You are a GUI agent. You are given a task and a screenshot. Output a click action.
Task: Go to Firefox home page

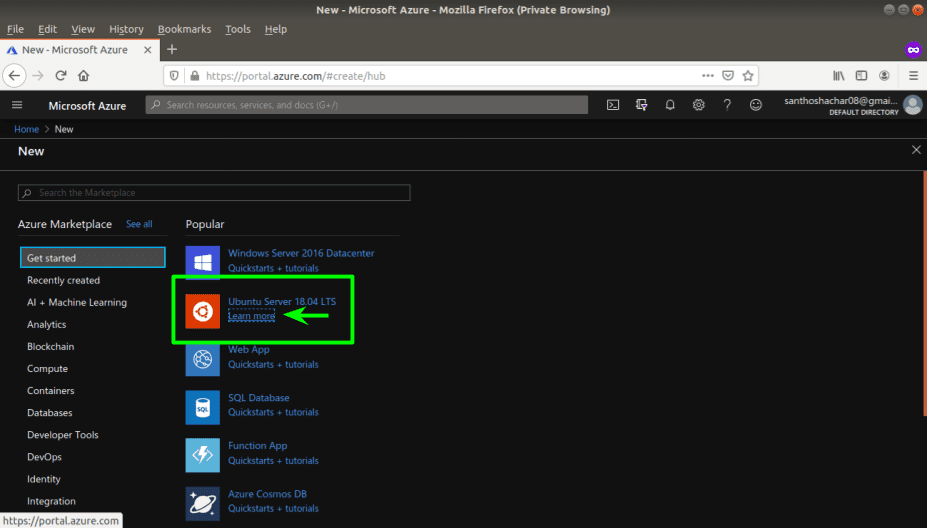click(x=84, y=76)
